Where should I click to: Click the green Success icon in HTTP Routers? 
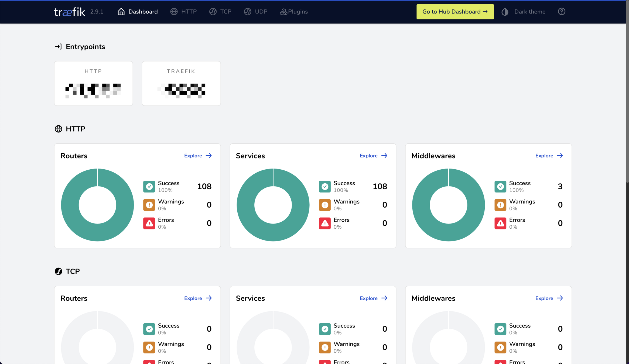149,187
